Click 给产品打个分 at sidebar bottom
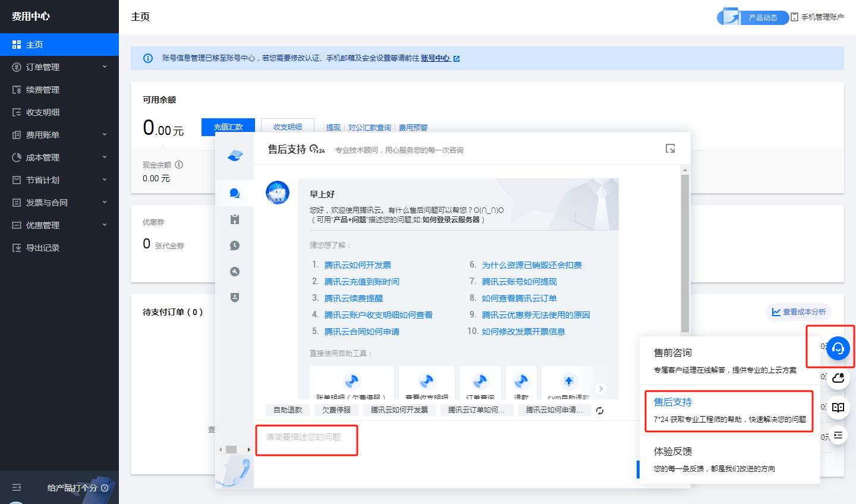This screenshot has width=856, height=504. [x=77, y=488]
